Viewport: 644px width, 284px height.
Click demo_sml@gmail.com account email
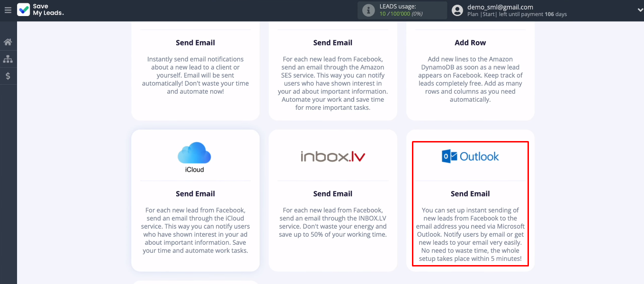coord(500,7)
